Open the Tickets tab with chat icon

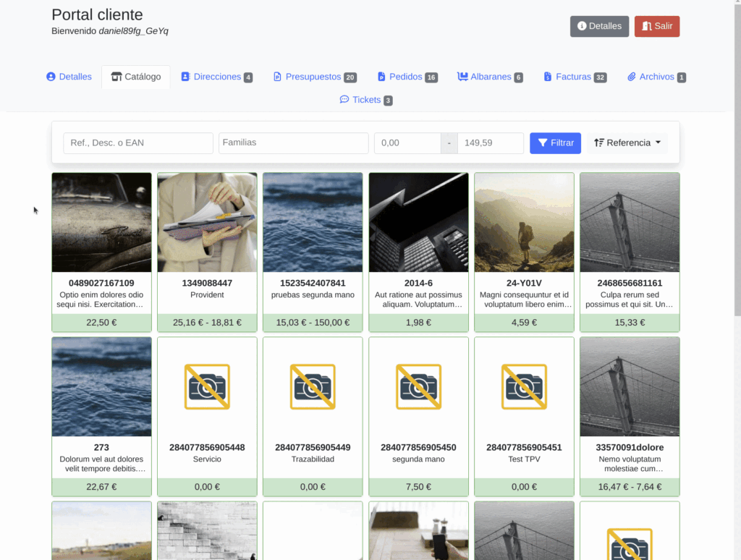point(366,100)
